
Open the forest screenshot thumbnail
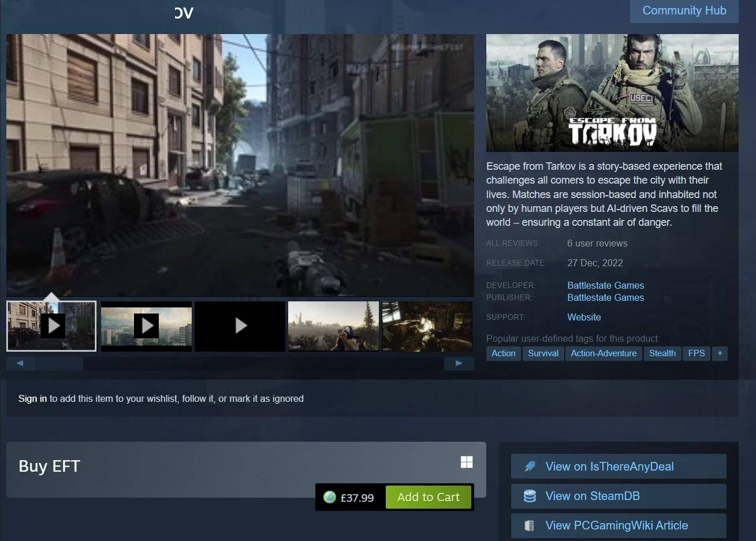[334, 326]
